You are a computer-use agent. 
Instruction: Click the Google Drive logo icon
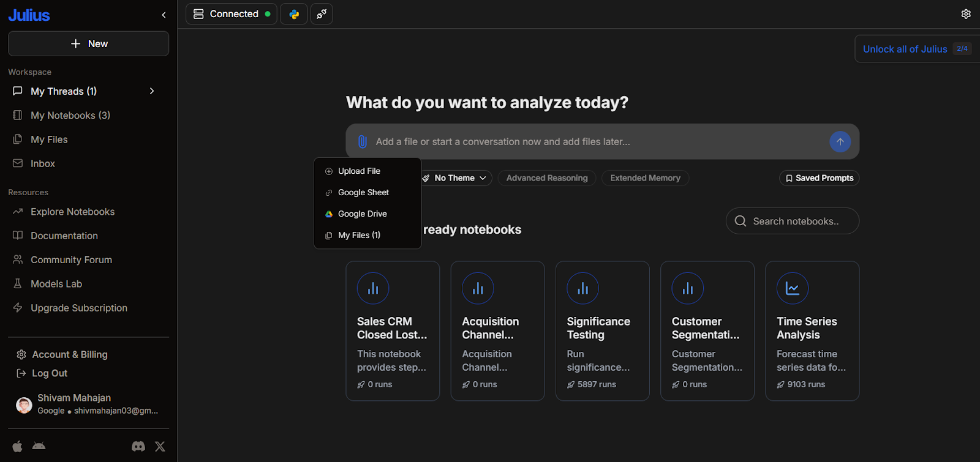329,214
